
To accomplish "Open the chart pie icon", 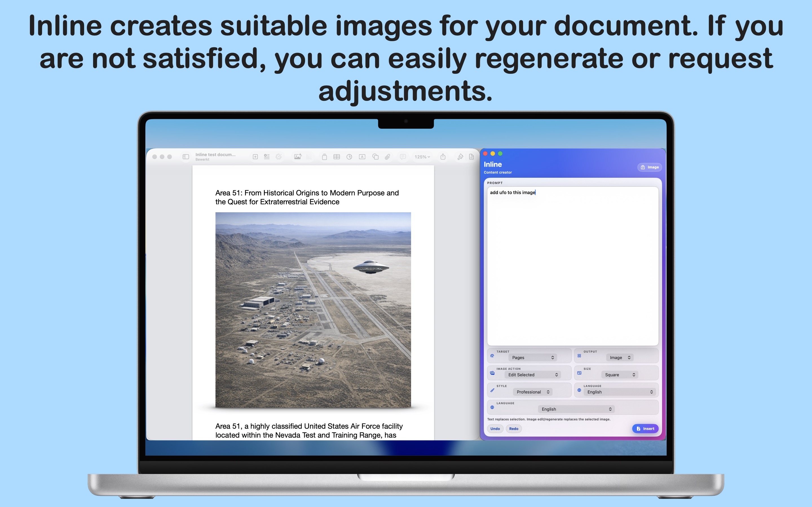I will tap(349, 157).
